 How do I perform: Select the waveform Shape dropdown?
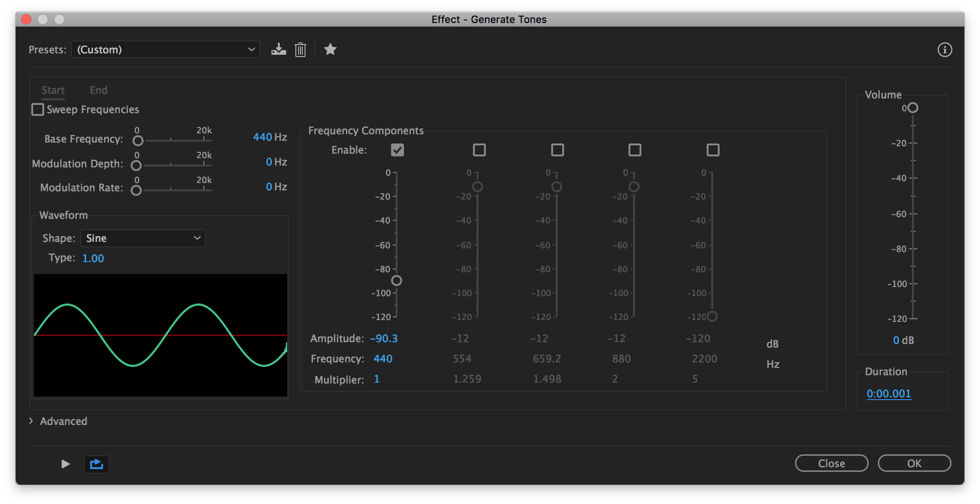tap(141, 238)
